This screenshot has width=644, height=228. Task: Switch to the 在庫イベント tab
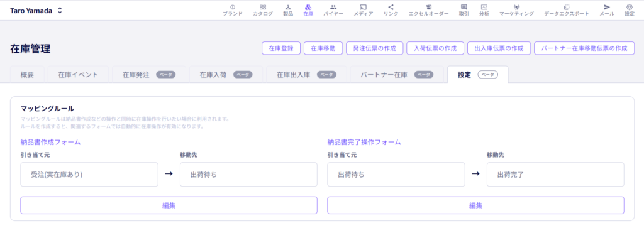pos(78,75)
